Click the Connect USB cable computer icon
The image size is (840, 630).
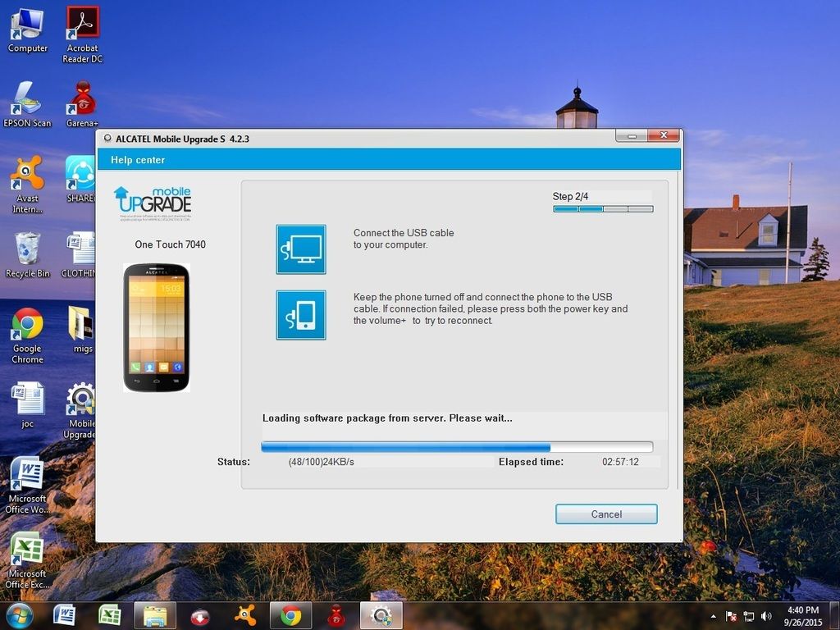tap(301, 249)
